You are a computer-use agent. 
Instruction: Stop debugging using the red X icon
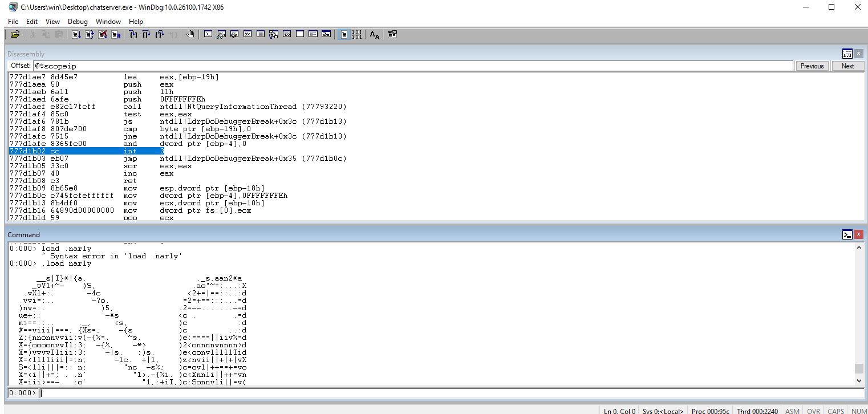(103, 35)
